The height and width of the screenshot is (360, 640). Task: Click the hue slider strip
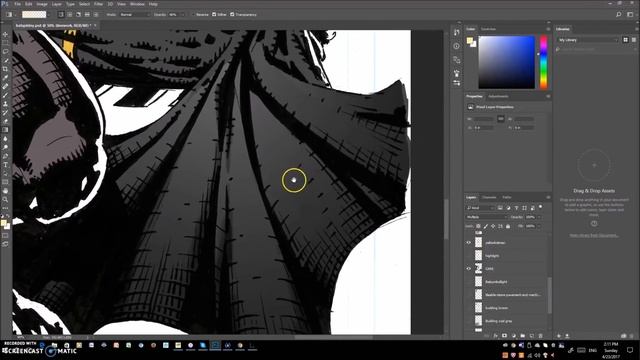543,62
